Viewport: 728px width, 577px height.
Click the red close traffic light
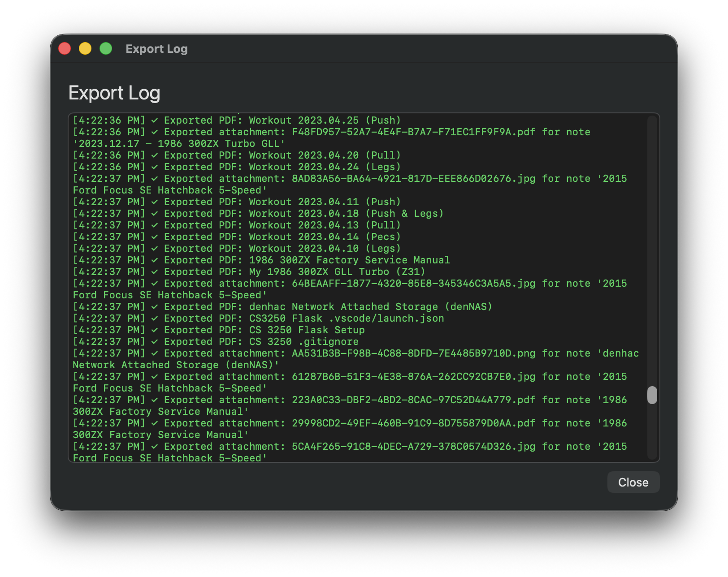(x=65, y=48)
